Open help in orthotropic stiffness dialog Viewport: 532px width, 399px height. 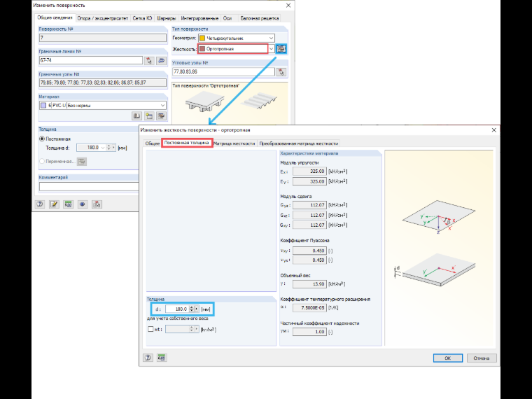(x=148, y=358)
